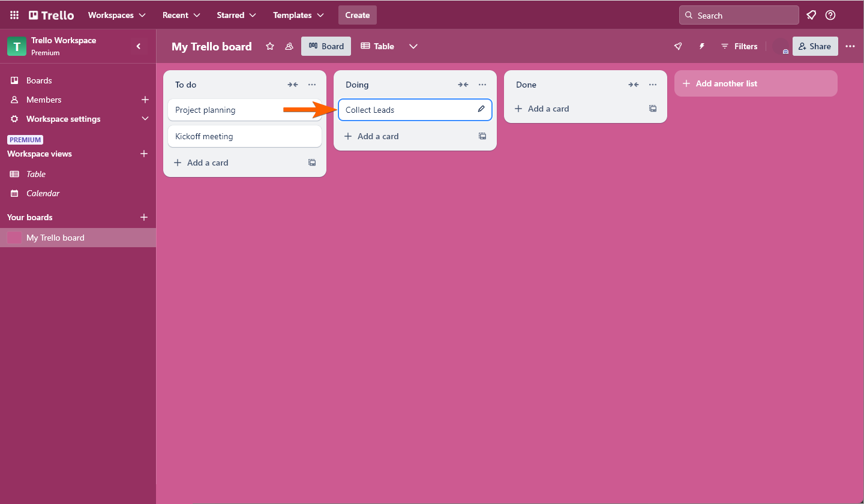Image resolution: width=864 pixels, height=504 pixels.
Task: Click the Trello Workspace name
Action: click(64, 40)
